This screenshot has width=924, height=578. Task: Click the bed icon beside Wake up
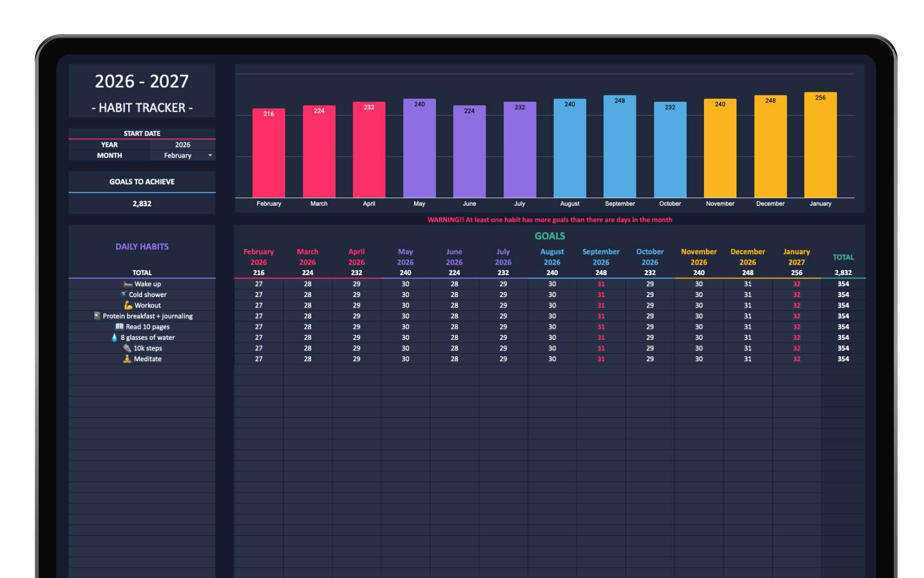click(128, 284)
